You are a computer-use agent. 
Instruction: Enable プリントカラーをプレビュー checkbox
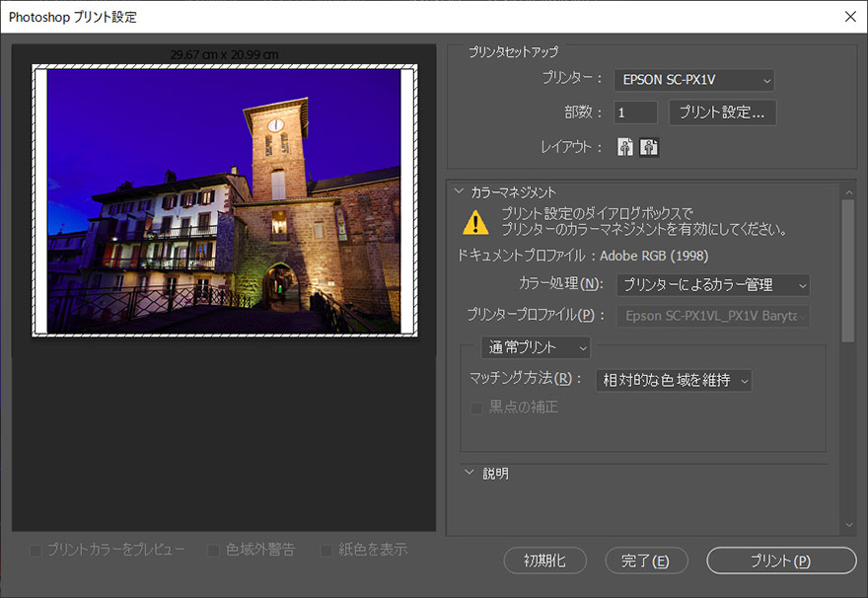[x=36, y=550]
